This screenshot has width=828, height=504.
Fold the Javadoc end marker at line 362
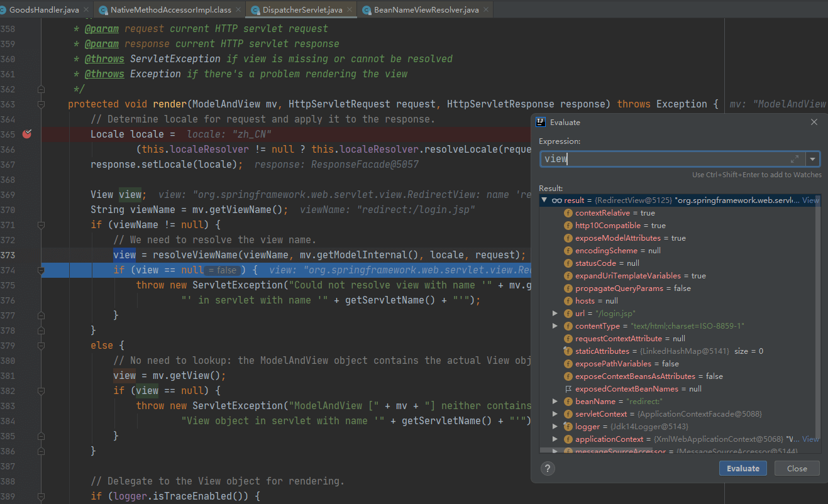[x=41, y=89]
